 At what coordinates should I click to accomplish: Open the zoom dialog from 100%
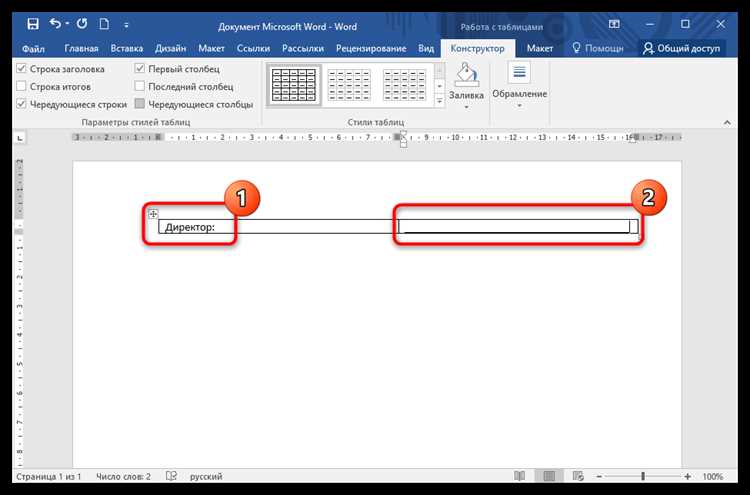[713, 476]
